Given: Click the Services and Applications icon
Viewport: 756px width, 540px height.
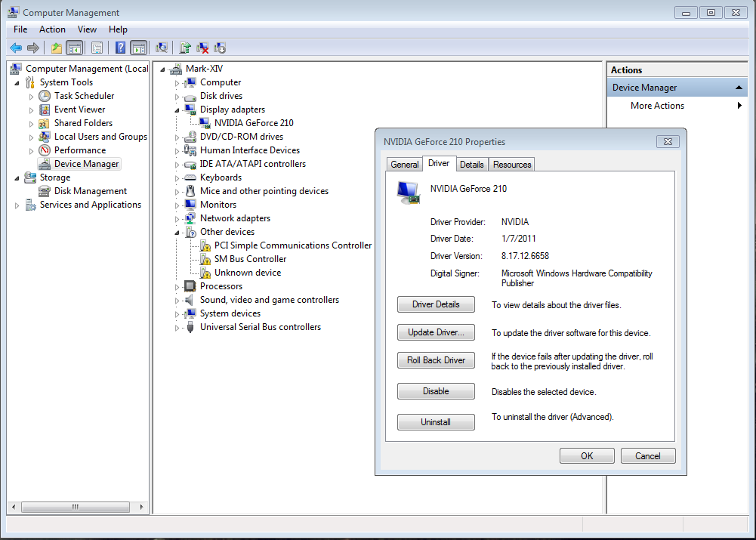Looking at the screenshot, I should pyautogui.click(x=30, y=205).
